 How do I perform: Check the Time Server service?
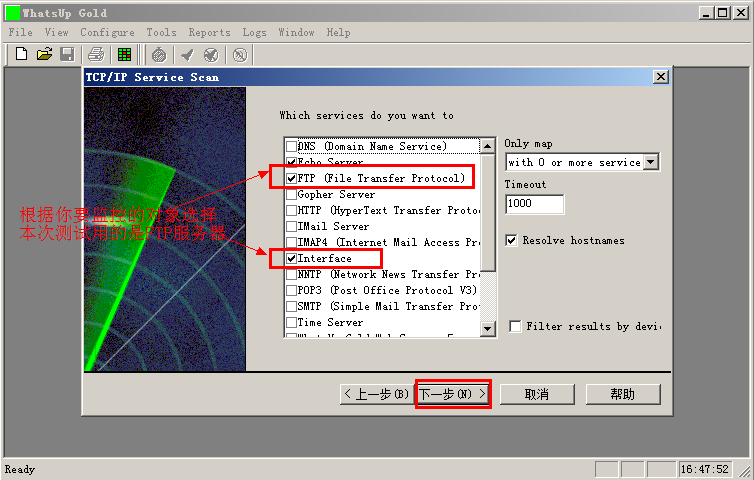click(x=291, y=322)
